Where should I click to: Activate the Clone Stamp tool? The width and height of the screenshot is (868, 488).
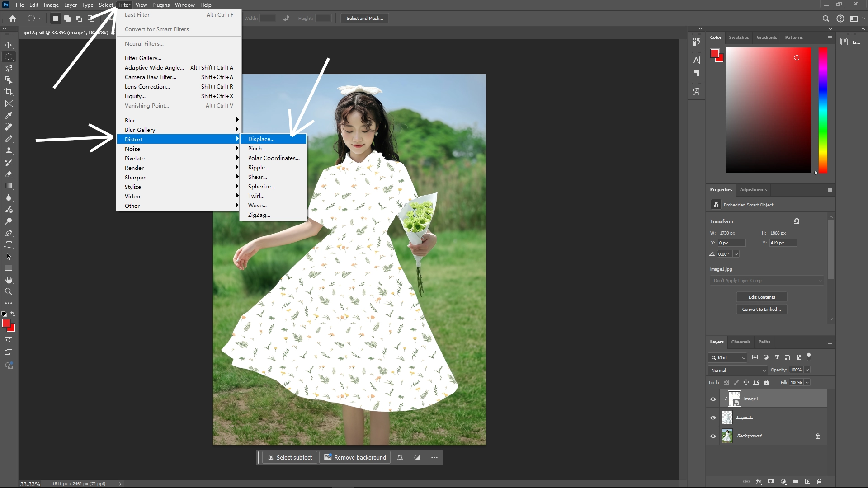coord(8,150)
